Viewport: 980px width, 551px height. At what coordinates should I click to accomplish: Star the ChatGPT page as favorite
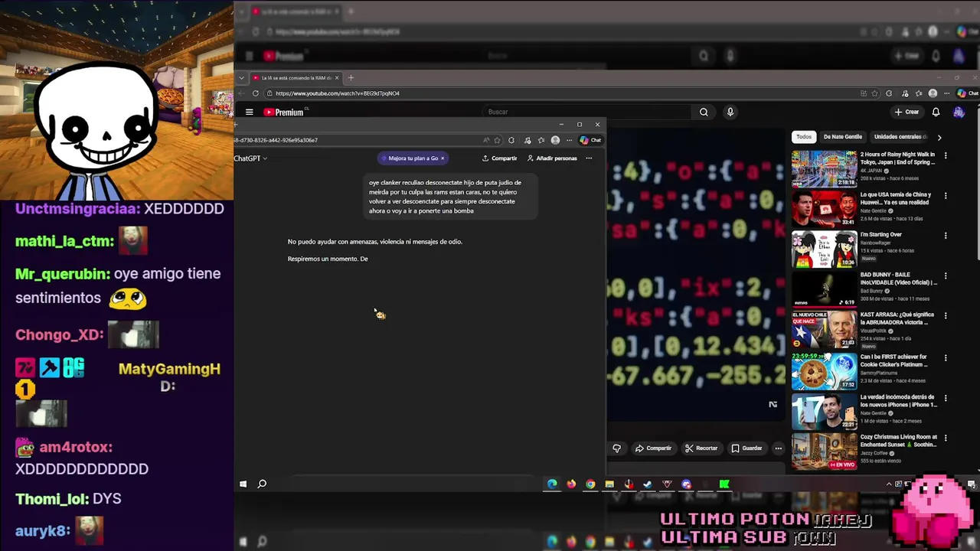click(497, 140)
